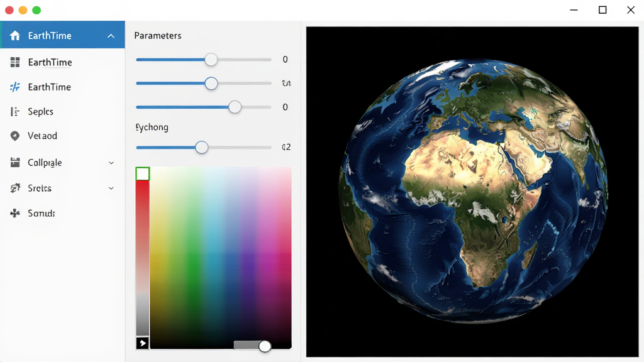This screenshot has height=362, width=644.
Task: Select the white swatch with green border
Action: click(x=143, y=173)
